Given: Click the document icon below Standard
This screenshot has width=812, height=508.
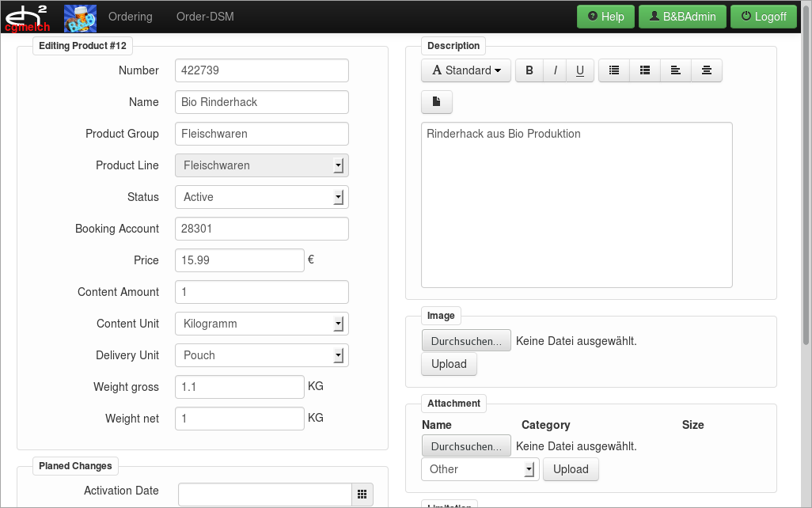Looking at the screenshot, I should pos(436,102).
